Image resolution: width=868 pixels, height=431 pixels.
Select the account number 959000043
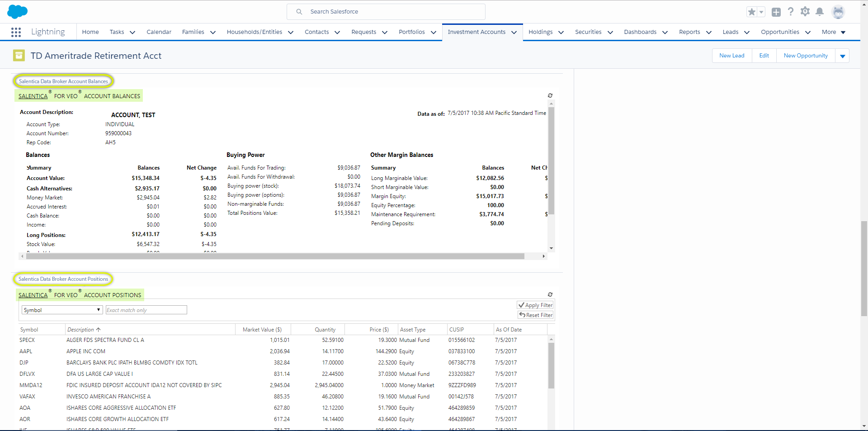click(x=118, y=133)
